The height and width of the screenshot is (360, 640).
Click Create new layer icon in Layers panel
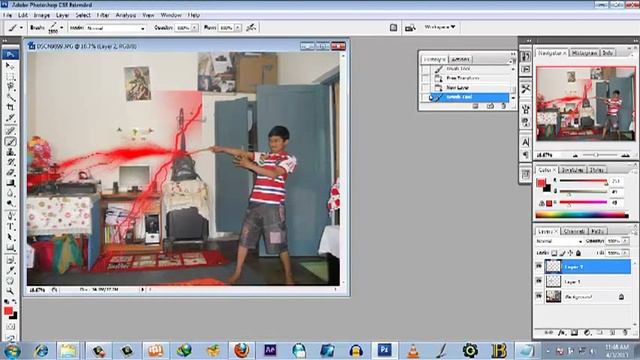click(612, 333)
